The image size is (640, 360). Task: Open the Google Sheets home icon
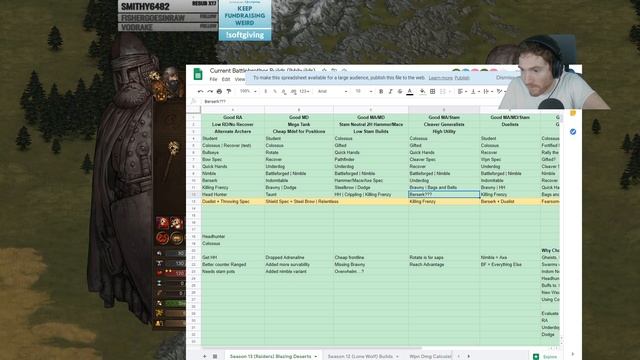click(x=198, y=74)
